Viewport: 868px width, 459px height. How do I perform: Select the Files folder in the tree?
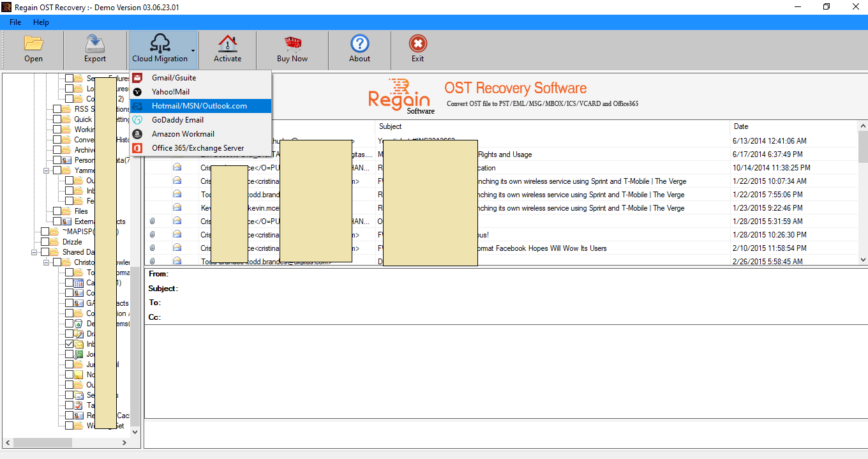tap(81, 211)
